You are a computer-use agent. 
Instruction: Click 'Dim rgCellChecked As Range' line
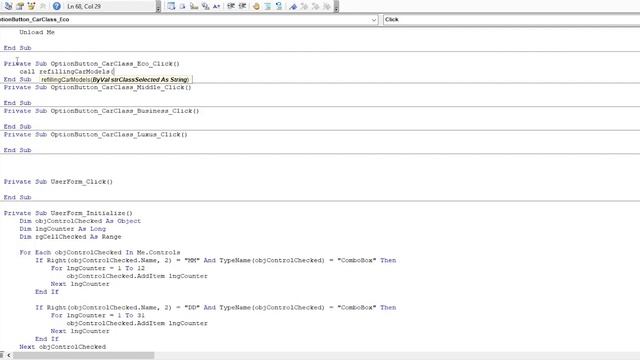click(x=70, y=236)
